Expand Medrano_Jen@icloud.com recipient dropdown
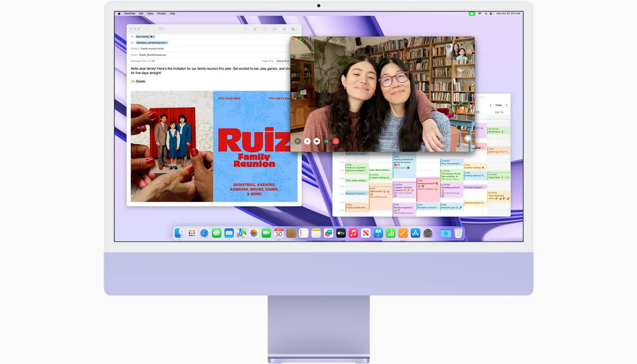This screenshot has height=364, width=637. click(x=167, y=42)
